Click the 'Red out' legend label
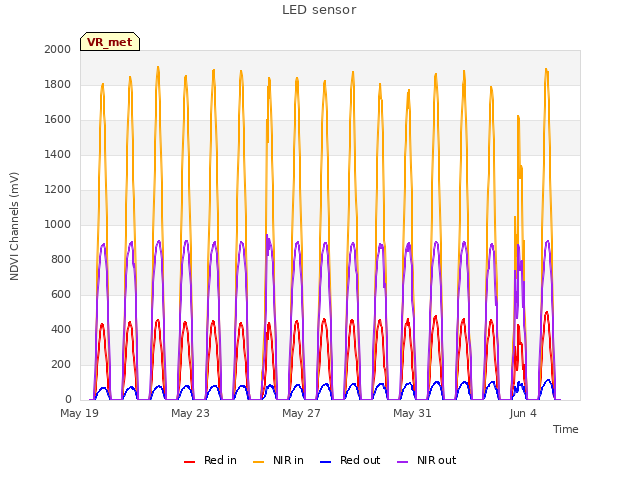This screenshot has height=480, width=640. tap(360, 460)
